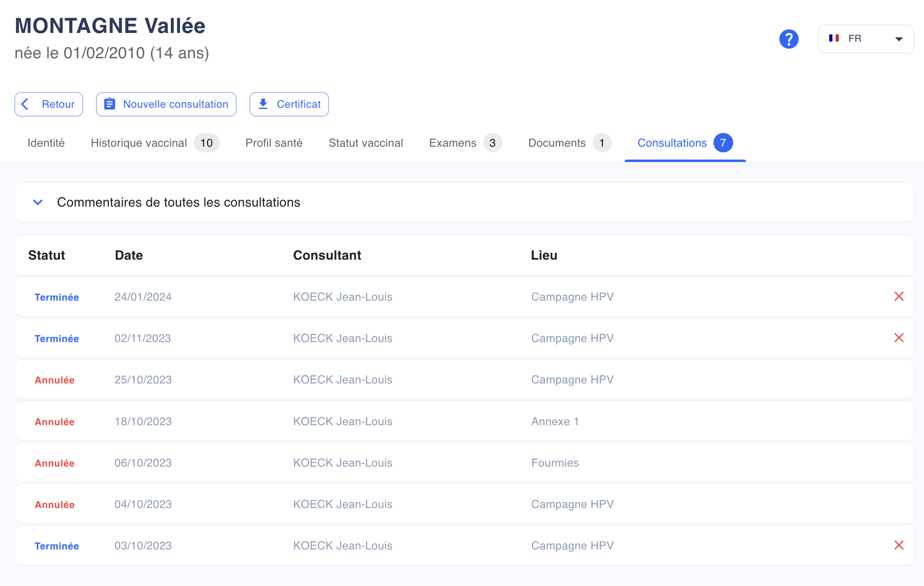924x586 pixels.
Task: Select the date 24/01/2024
Action: click(143, 297)
